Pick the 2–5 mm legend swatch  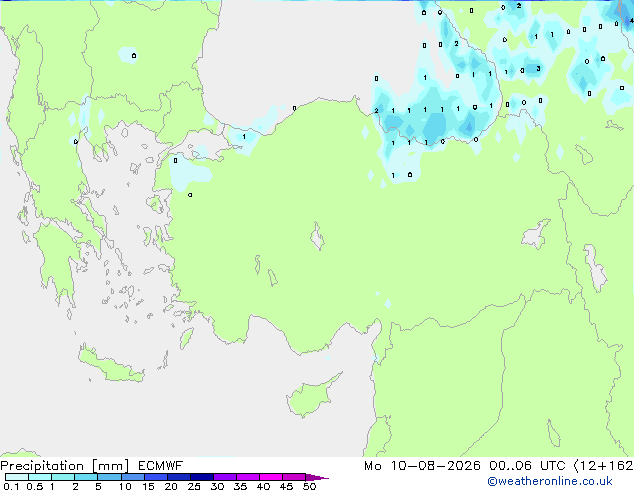pos(86,477)
